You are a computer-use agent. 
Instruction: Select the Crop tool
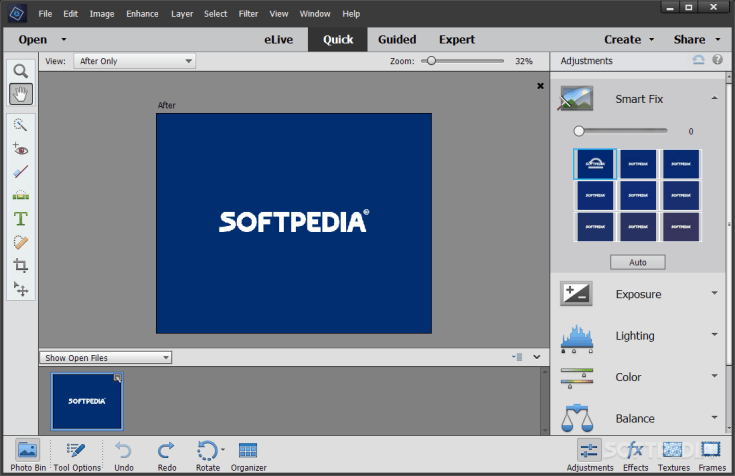coord(20,265)
